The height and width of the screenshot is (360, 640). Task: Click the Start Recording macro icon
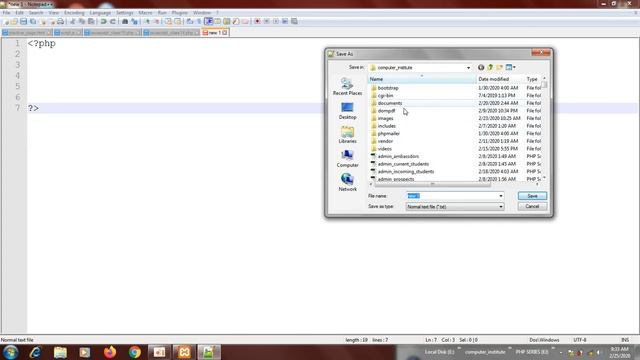pyautogui.click(x=257, y=21)
